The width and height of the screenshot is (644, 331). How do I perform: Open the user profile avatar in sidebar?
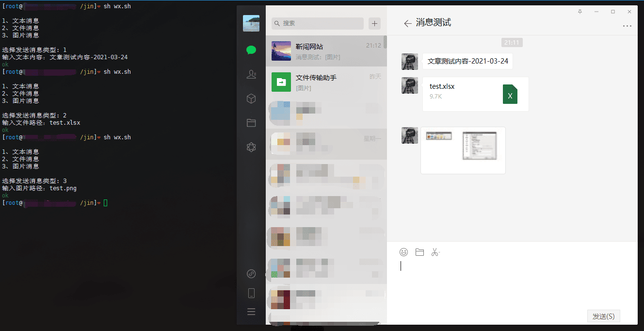click(251, 23)
